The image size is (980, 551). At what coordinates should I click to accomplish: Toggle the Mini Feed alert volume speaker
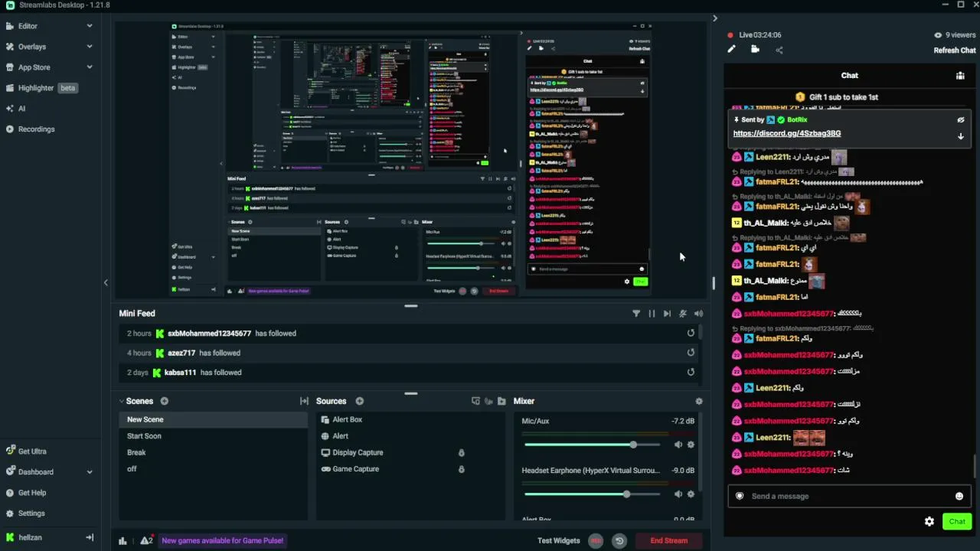tap(698, 314)
